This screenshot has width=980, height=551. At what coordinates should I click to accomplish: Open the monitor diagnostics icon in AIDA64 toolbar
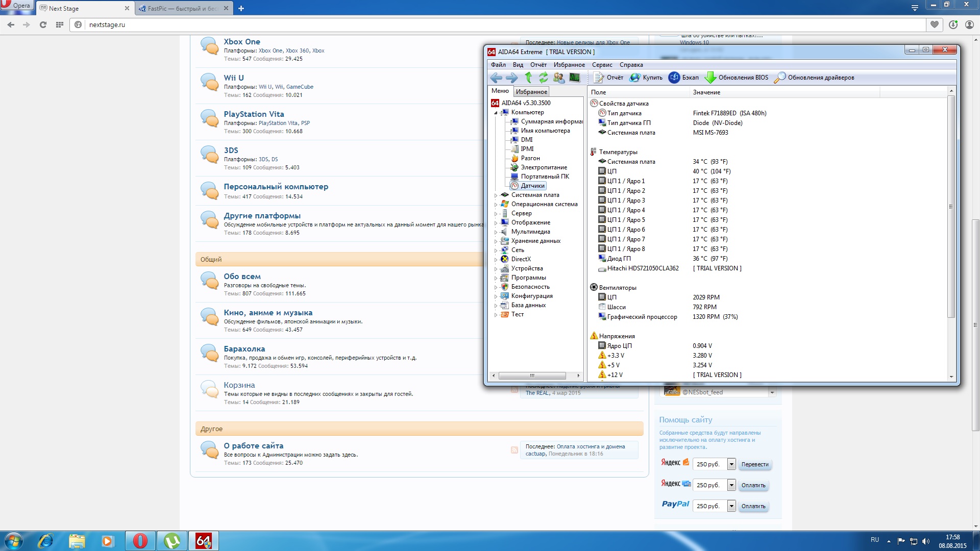(x=575, y=78)
